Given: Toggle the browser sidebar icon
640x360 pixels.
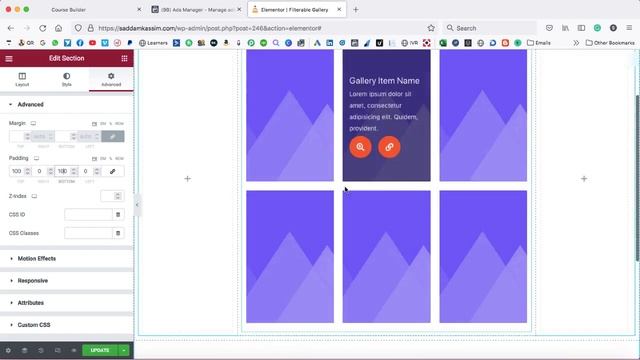Looking at the screenshot, I should pos(581,28).
